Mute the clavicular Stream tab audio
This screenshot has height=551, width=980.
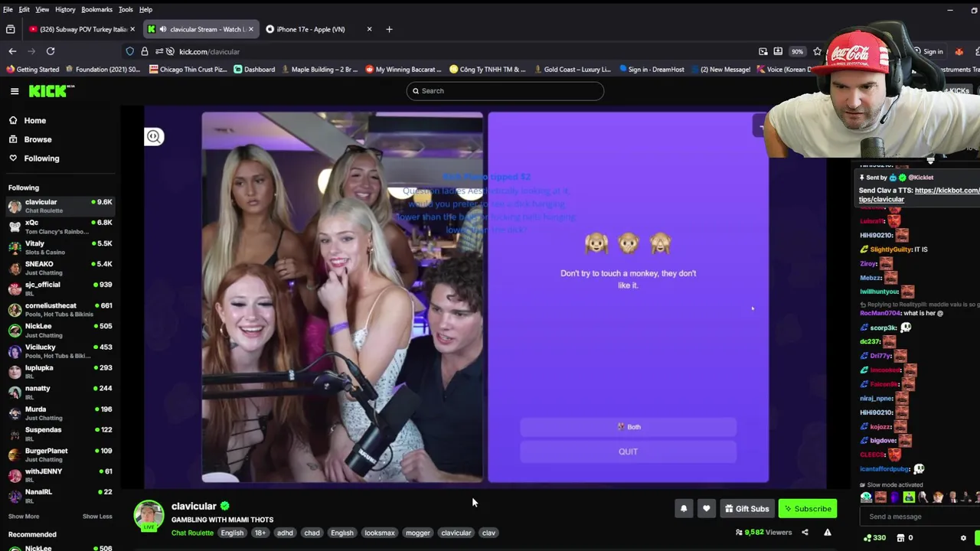[x=162, y=29]
